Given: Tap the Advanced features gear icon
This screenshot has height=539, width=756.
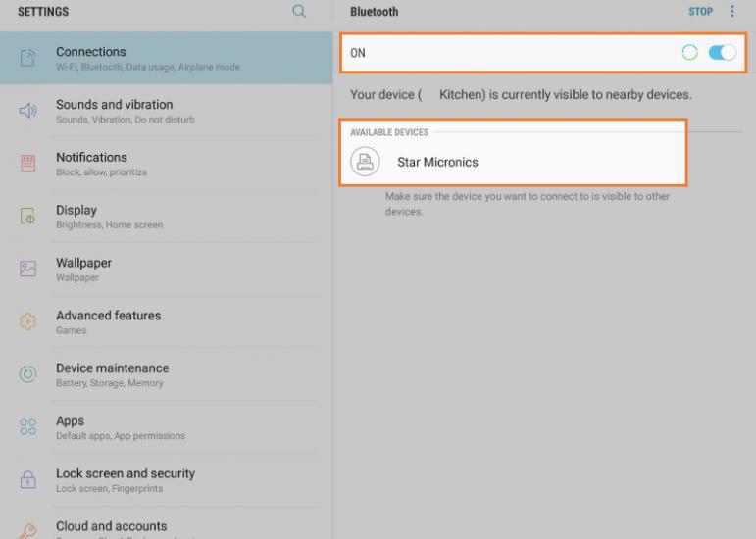Looking at the screenshot, I should tap(28, 322).
